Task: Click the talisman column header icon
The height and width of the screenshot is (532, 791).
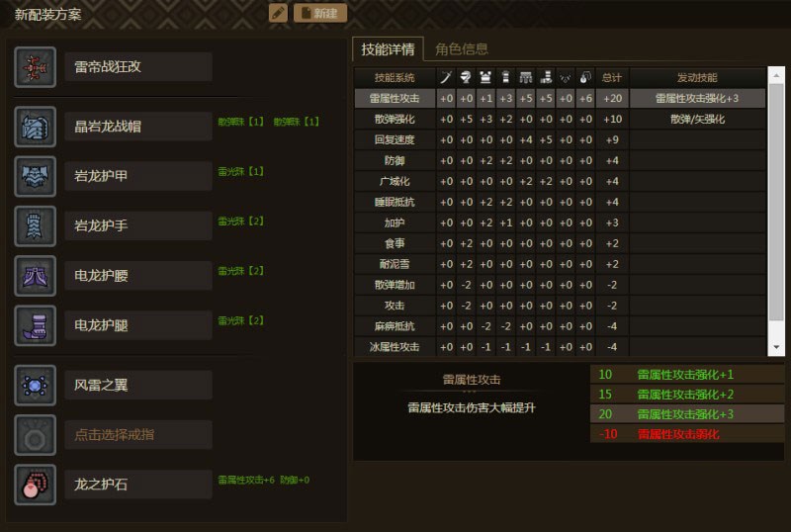Action: click(x=585, y=77)
